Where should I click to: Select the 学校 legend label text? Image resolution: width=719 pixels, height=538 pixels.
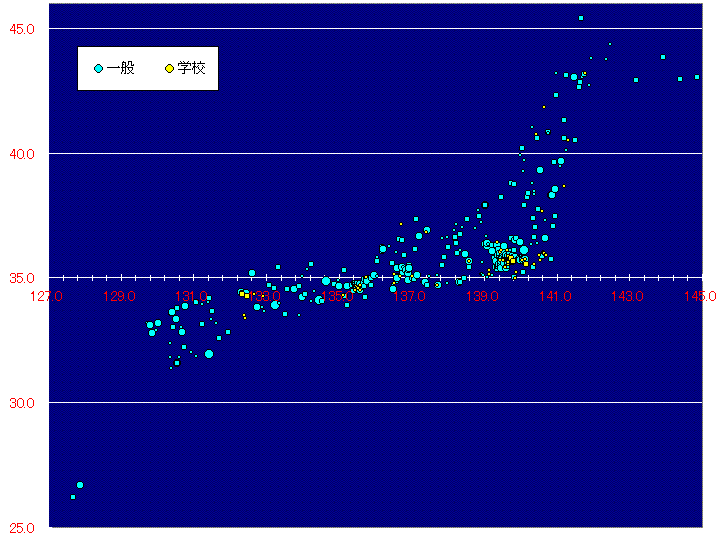(191, 68)
